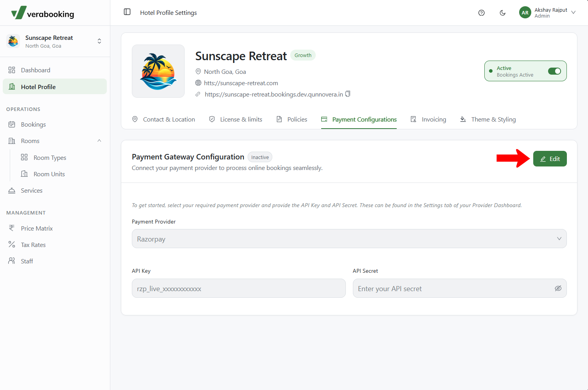Viewport: 588px width, 390px height.
Task: Switch to dark mode moon icon
Action: 503,13
